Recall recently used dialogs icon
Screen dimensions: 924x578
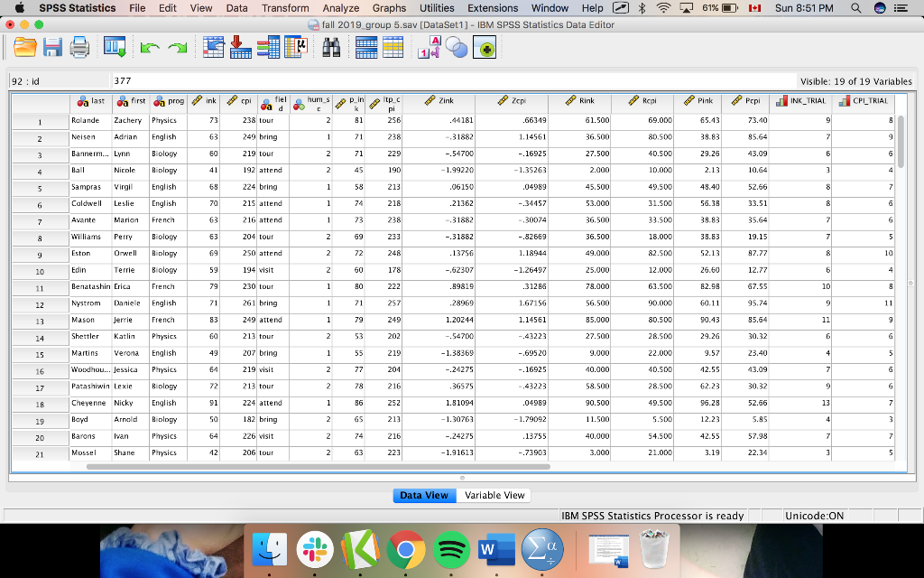115,47
